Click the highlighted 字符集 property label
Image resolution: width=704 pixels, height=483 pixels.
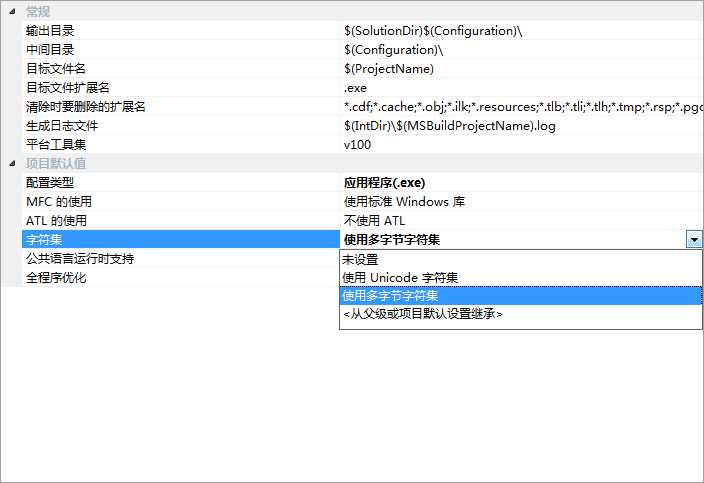tap(44, 240)
